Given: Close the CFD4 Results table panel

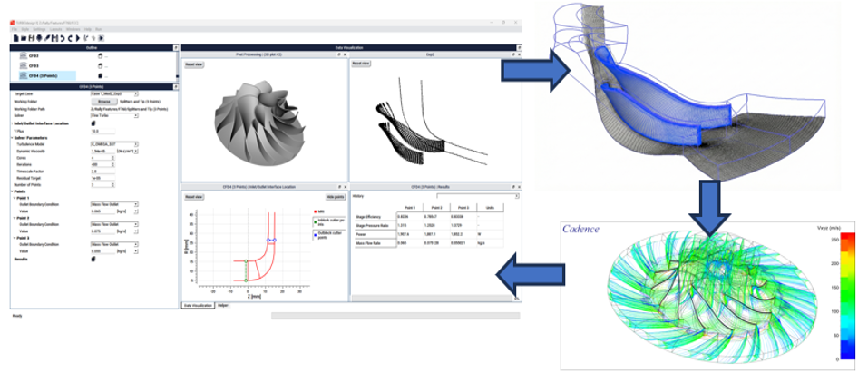Looking at the screenshot, I should 519,187.
